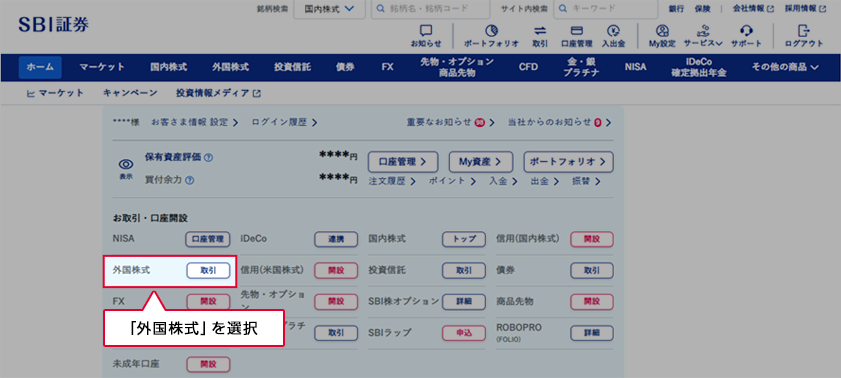Click 詳細 button for SBI株オプション

tap(464, 302)
